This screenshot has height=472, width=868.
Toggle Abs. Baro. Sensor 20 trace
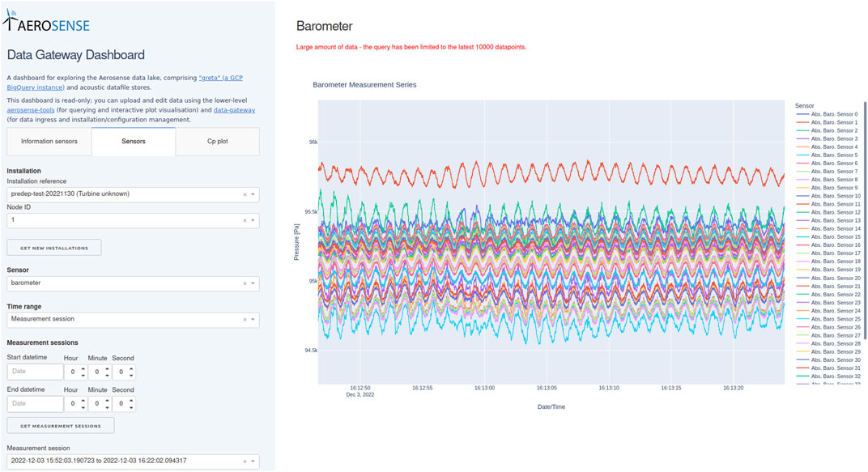click(828, 279)
